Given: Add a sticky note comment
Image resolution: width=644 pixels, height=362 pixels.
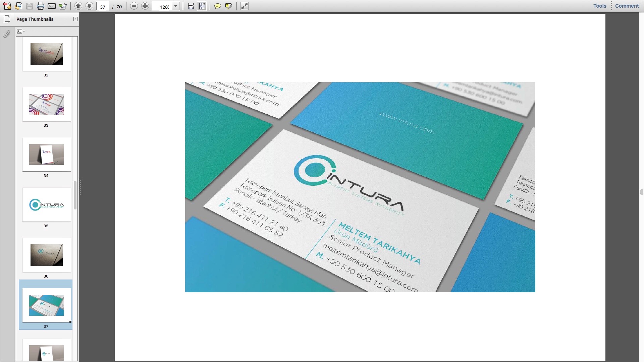Looking at the screenshot, I should click(x=217, y=6).
